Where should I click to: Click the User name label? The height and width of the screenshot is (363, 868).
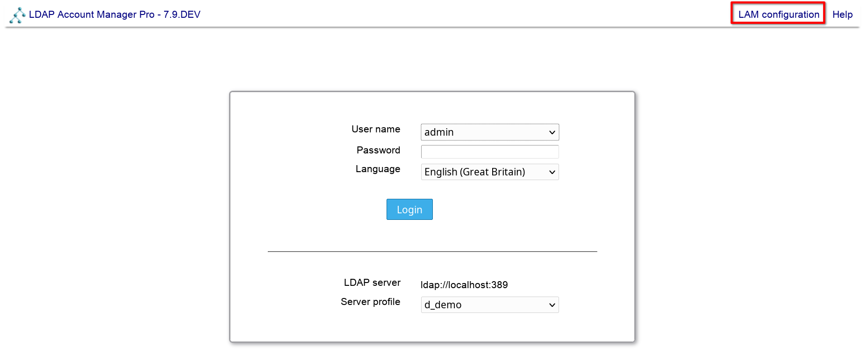375,129
